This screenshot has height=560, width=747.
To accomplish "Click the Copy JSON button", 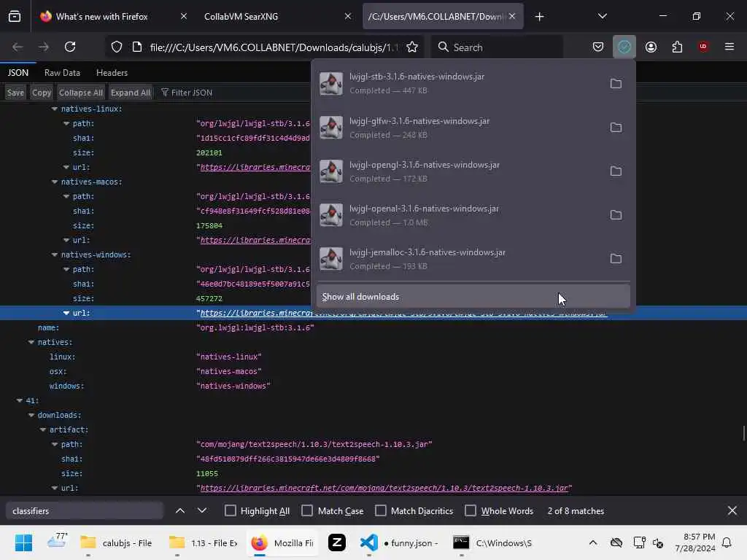I will coord(42,93).
